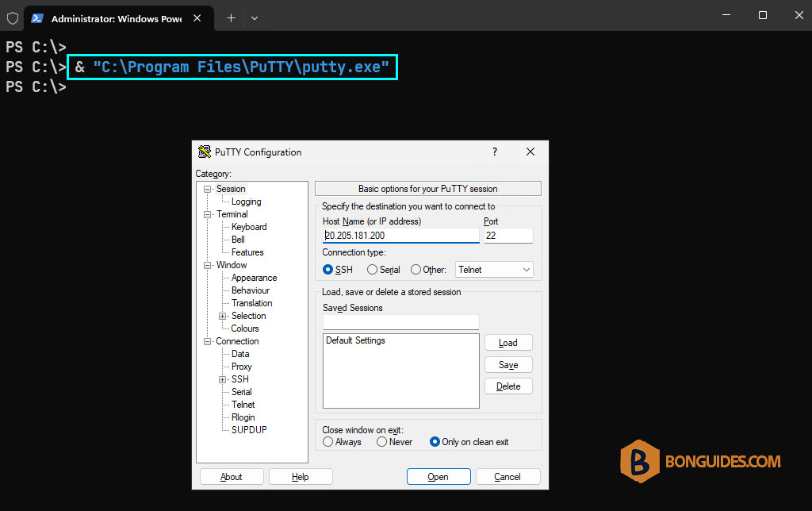This screenshot has height=511, width=812.
Task: Click Open to start the session
Action: click(438, 477)
